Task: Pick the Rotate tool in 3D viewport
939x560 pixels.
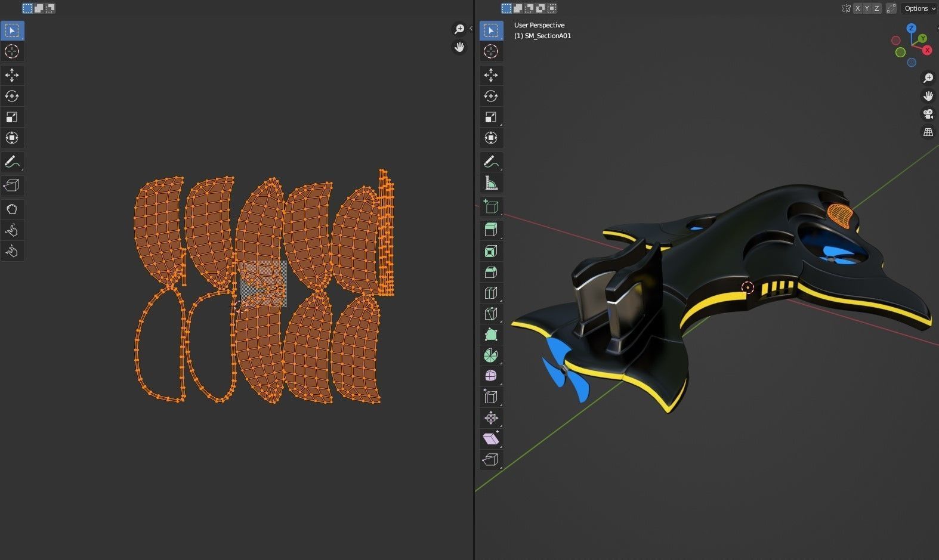Action: [x=491, y=96]
